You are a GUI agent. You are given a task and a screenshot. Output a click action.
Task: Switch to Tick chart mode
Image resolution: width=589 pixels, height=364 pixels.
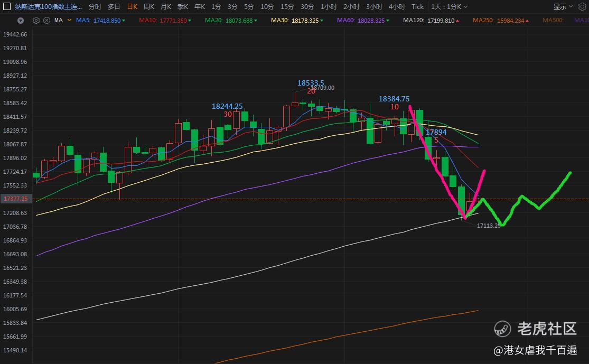coord(417,7)
